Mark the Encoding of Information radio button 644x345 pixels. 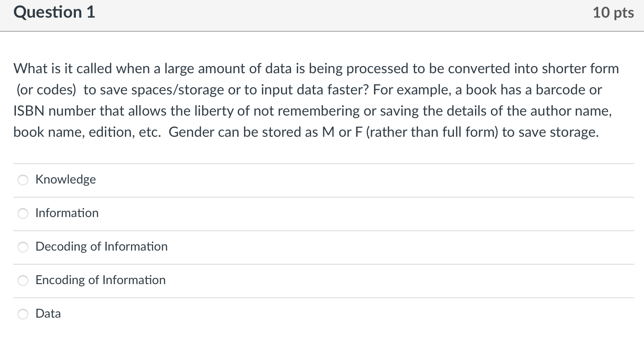click(x=23, y=281)
